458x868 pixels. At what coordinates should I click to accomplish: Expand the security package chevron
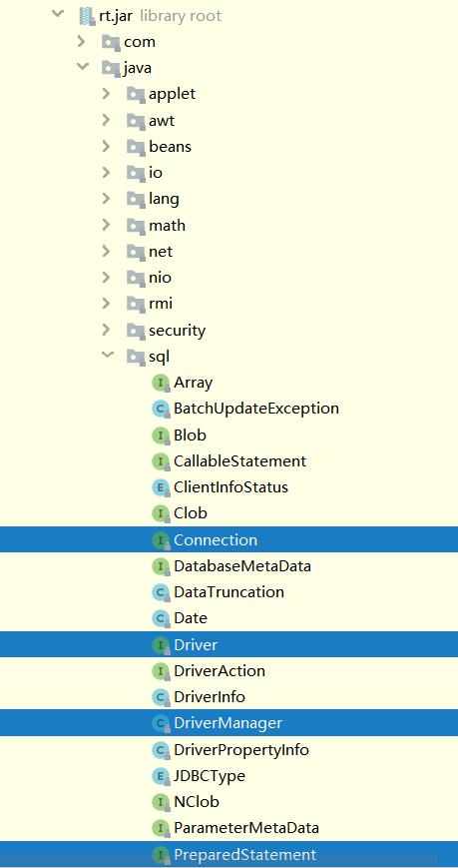pyautogui.click(x=106, y=330)
